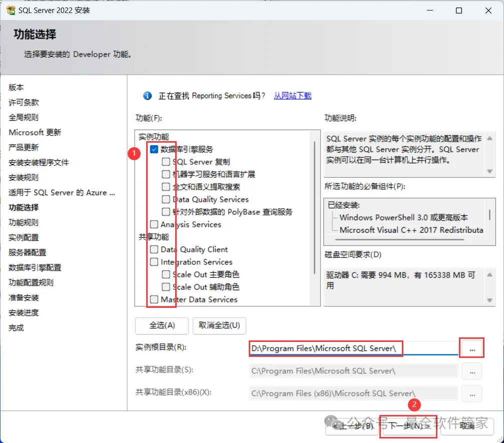Select the 功能规则 step in sidebar
The width and height of the screenshot is (504, 443).
(x=24, y=222)
